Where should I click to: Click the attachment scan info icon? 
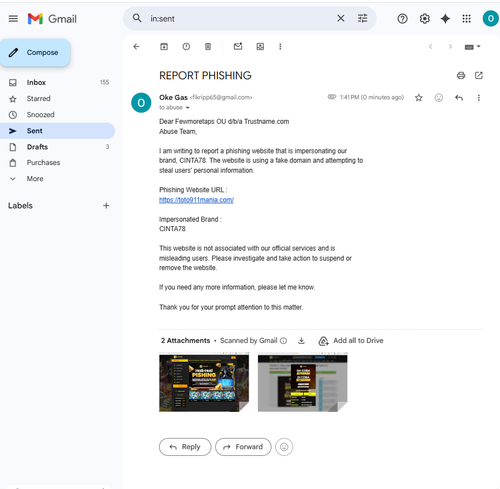tap(283, 341)
